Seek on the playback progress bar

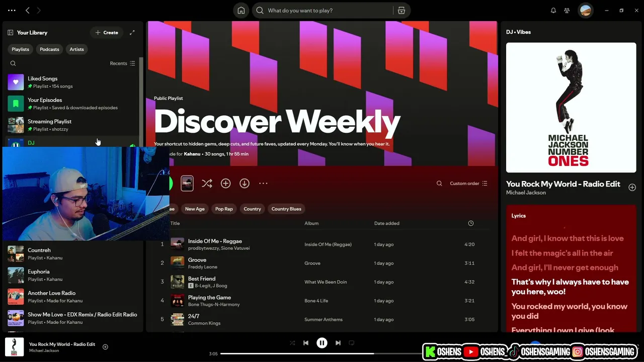[x=322, y=353]
